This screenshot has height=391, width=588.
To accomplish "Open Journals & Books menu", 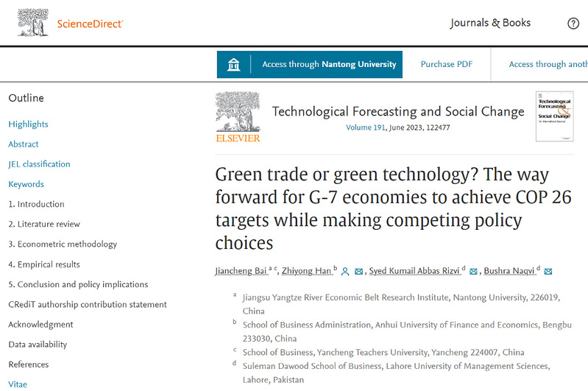I will click(490, 23).
